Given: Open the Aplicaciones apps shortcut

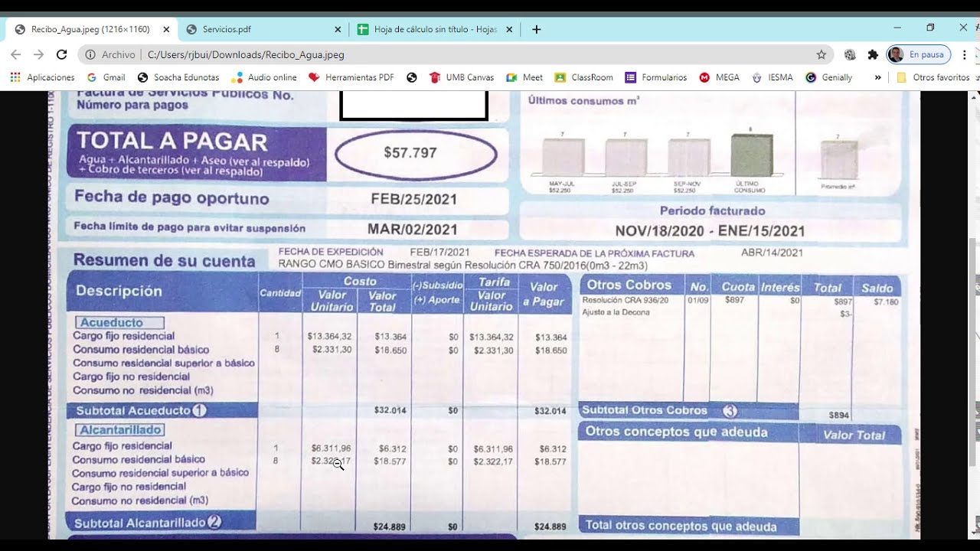Looking at the screenshot, I should tap(42, 77).
